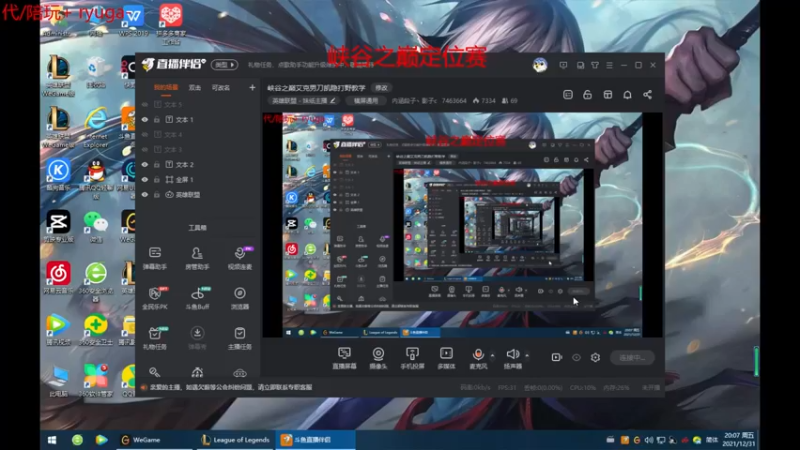Toggle visibility of the 文本 1 layer
800x450 pixels.
click(145, 119)
